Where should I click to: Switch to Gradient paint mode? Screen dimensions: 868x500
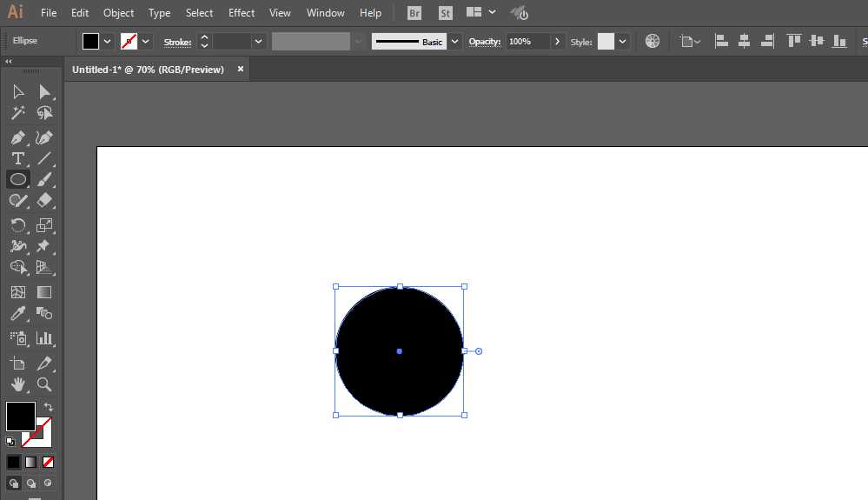tap(30, 462)
